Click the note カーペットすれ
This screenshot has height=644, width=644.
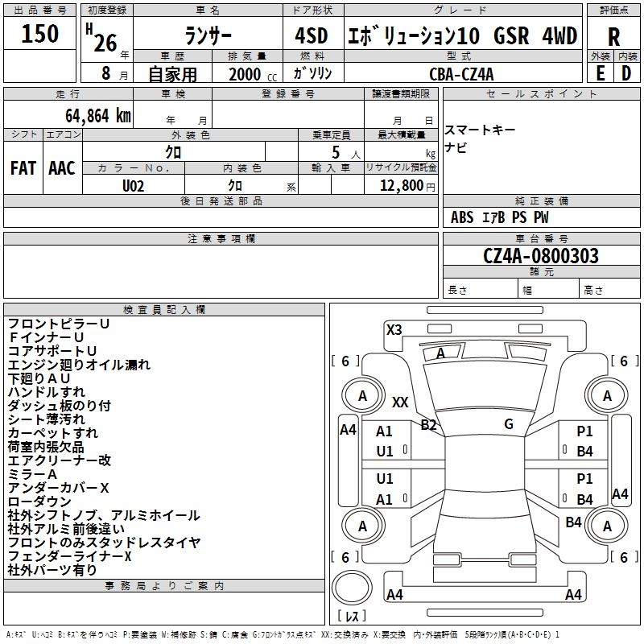point(53,433)
